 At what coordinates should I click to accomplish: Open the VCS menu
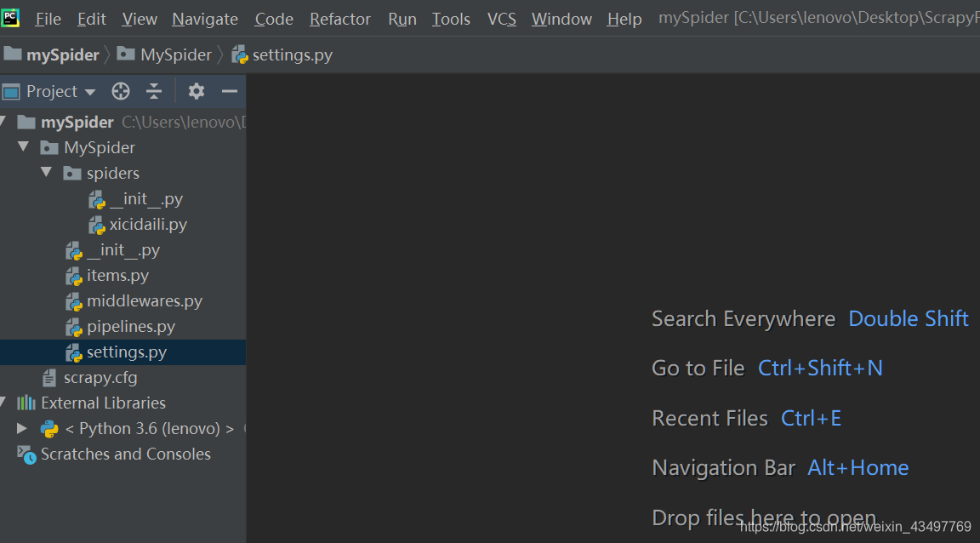coord(501,20)
